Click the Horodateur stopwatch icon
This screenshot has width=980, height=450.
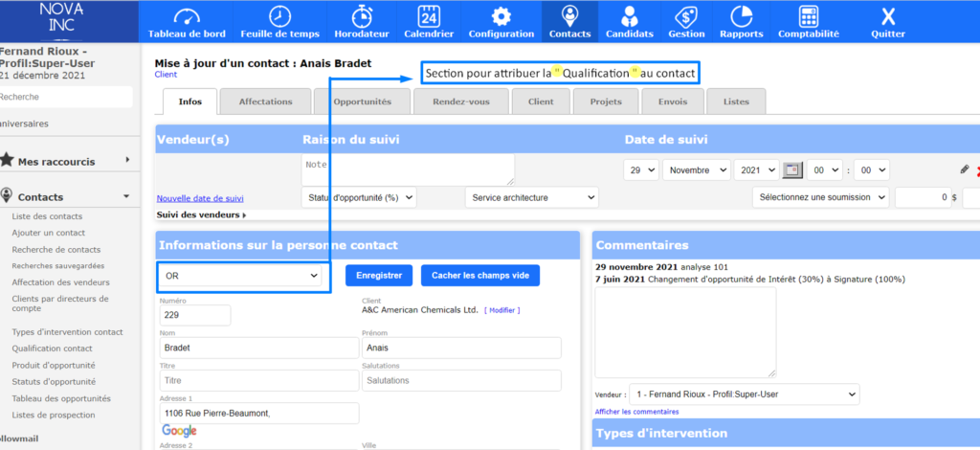pyautogui.click(x=363, y=17)
